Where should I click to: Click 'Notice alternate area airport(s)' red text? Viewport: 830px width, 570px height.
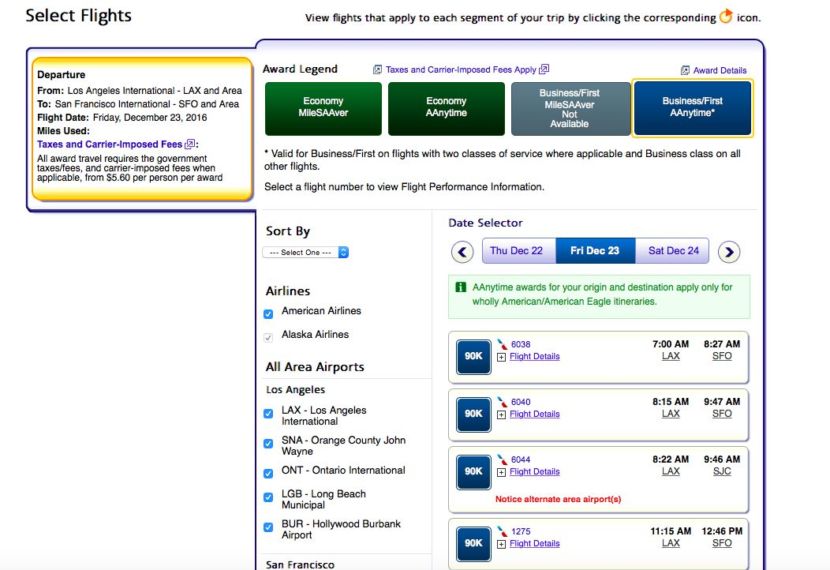pos(558,499)
